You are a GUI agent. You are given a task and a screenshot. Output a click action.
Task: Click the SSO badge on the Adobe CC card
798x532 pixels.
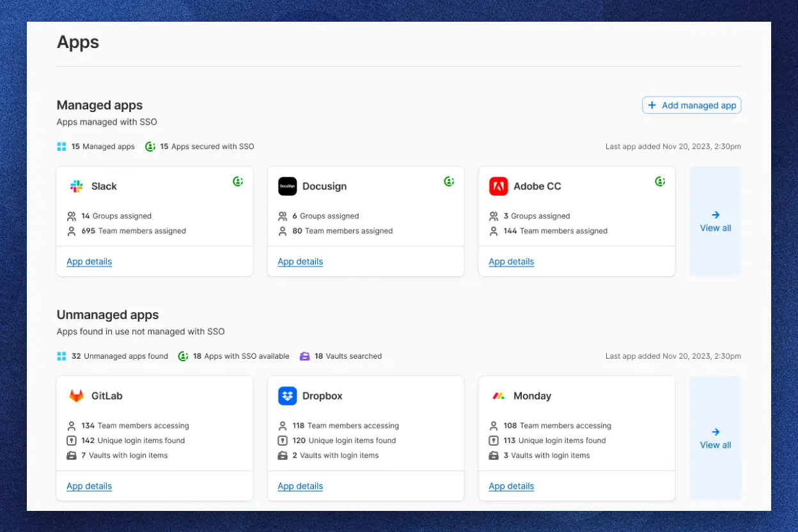[x=660, y=181]
